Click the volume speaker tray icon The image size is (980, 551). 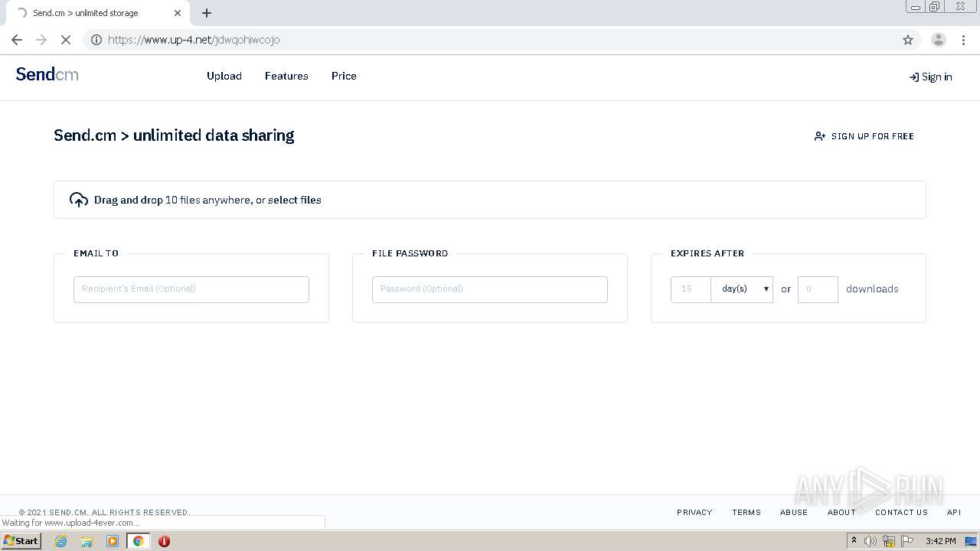pyautogui.click(x=871, y=541)
